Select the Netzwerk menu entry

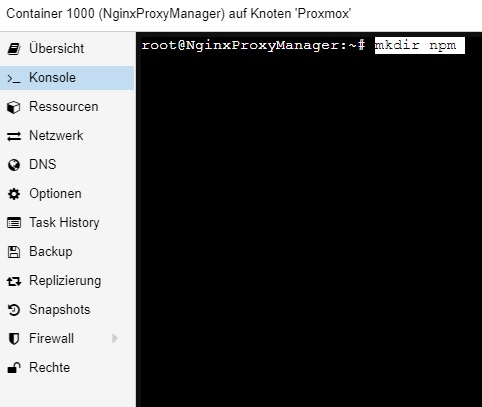67,136
